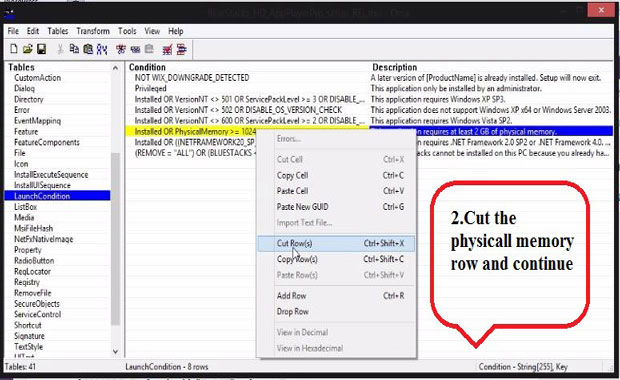Close the Orca window

601,10
